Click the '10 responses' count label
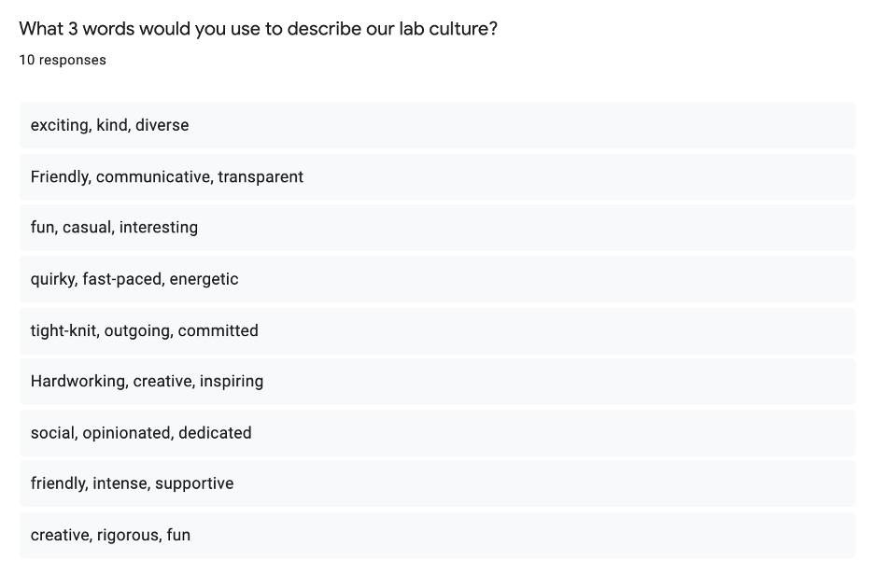This screenshot has height=588, width=874. click(x=63, y=60)
